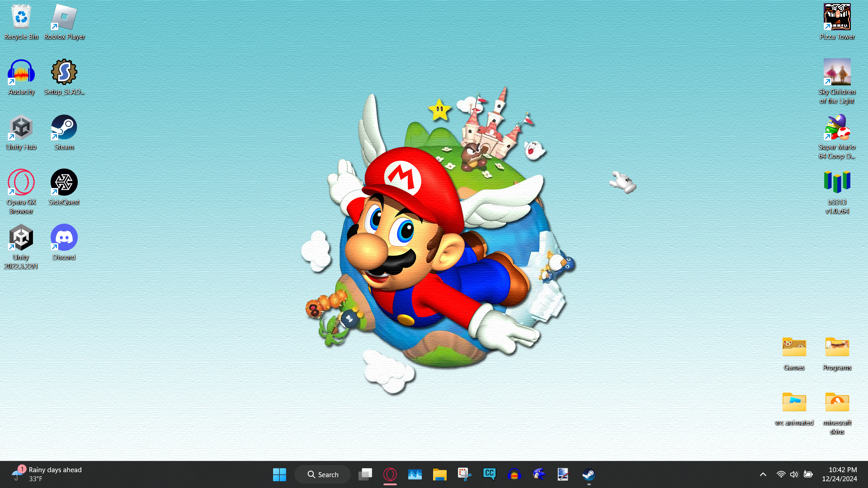Show hidden system tray icons
The height and width of the screenshot is (488, 868).
coord(763,474)
